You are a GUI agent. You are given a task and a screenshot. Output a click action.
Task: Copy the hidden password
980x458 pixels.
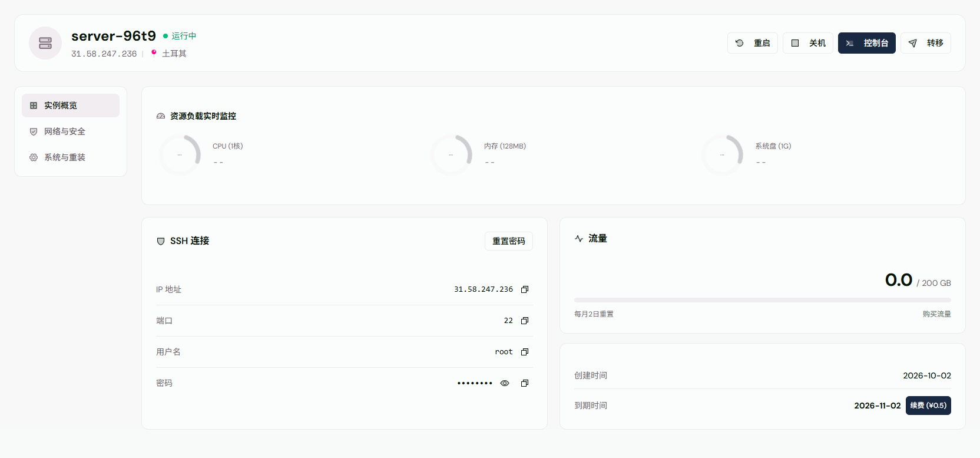pyautogui.click(x=525, y=383)
